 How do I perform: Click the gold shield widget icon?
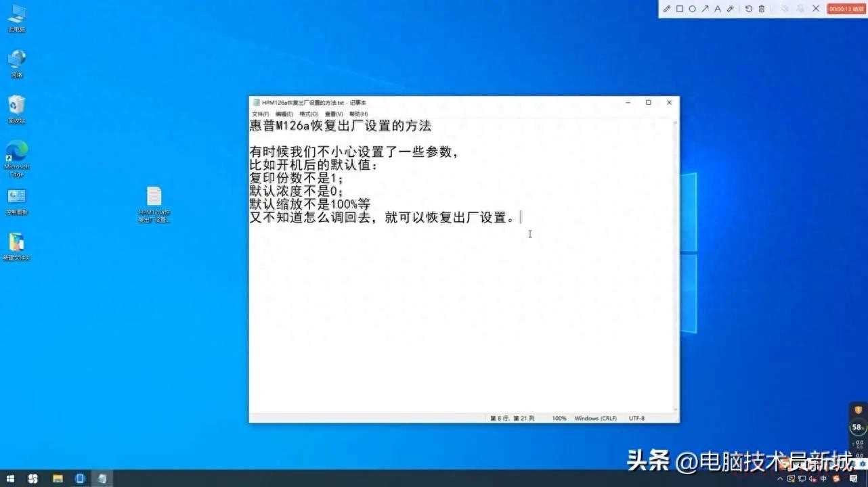[x=858, y=409]
